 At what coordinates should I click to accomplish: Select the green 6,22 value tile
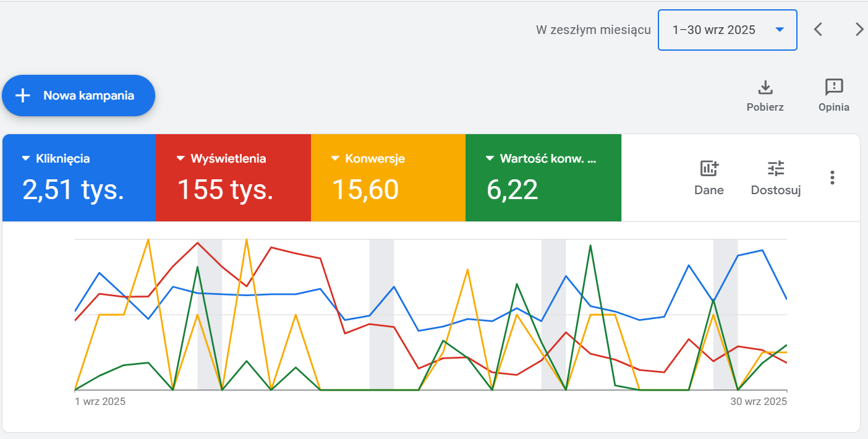pos(543,177)
